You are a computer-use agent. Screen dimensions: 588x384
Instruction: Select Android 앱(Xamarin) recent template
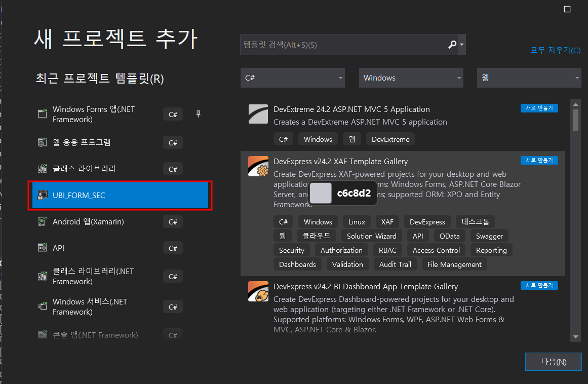click(x=120, y=221)
